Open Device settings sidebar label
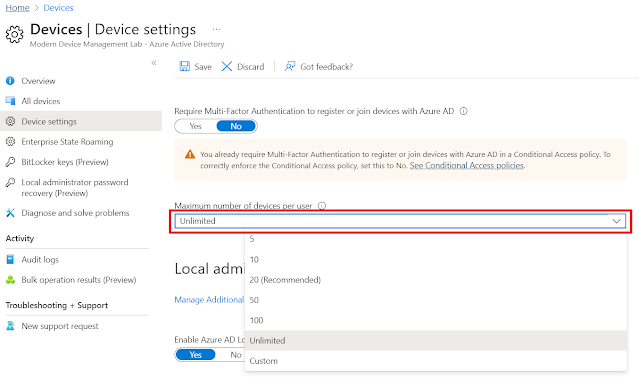Image resolution: width=639 pixels, height=386 pixels. click(x=49, y=121)
